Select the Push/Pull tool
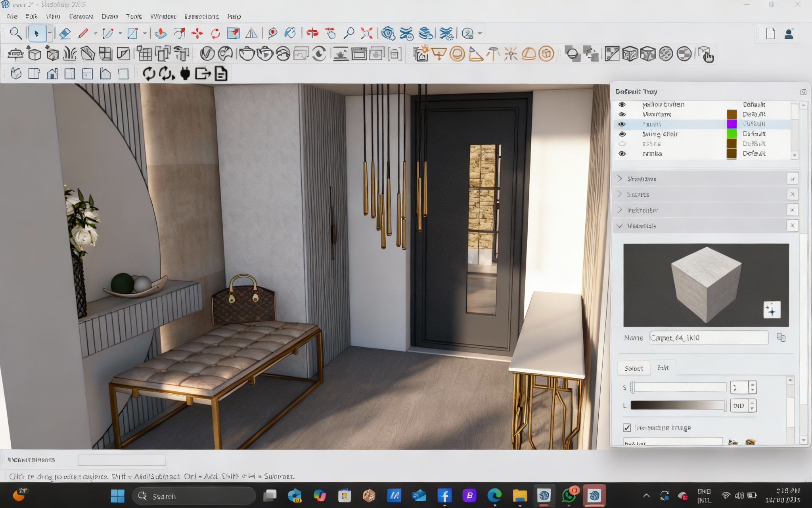 161,33
